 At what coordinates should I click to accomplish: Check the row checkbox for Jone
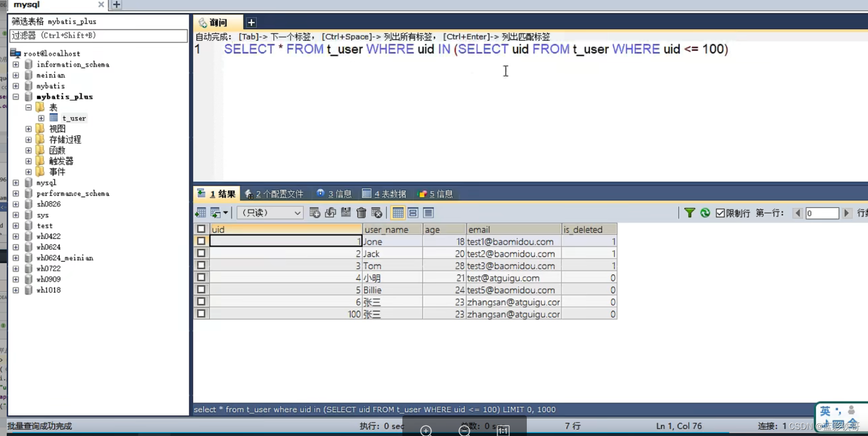201,241
